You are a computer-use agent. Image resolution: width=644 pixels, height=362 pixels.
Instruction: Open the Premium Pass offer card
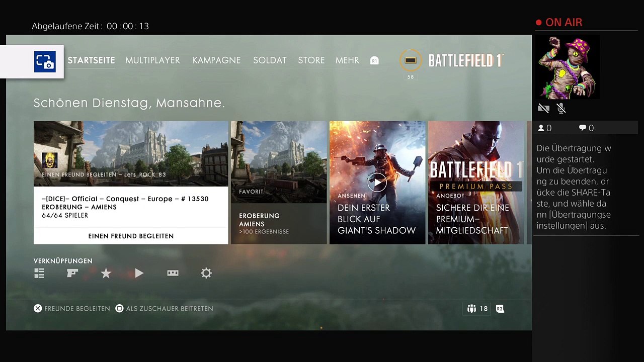pos(476,183)
